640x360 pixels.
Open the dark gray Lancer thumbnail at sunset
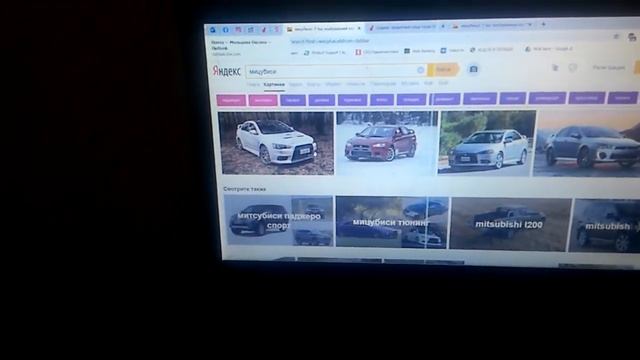click(x=587, y=143)
